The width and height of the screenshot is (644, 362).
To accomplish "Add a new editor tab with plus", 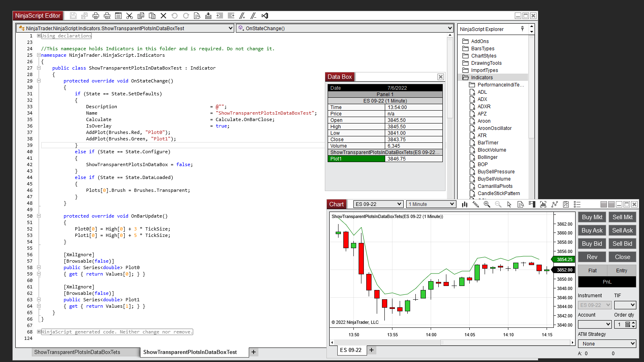I will (x=254, y=352).
